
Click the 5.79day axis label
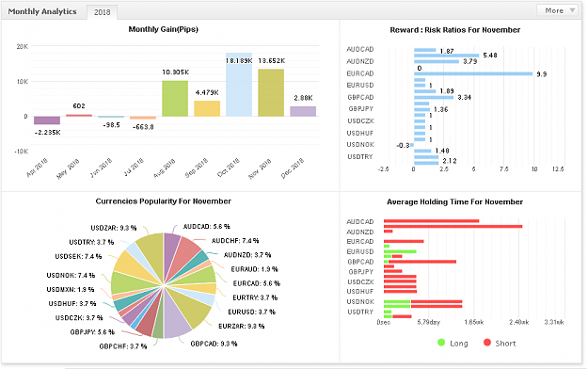[429, 322]
